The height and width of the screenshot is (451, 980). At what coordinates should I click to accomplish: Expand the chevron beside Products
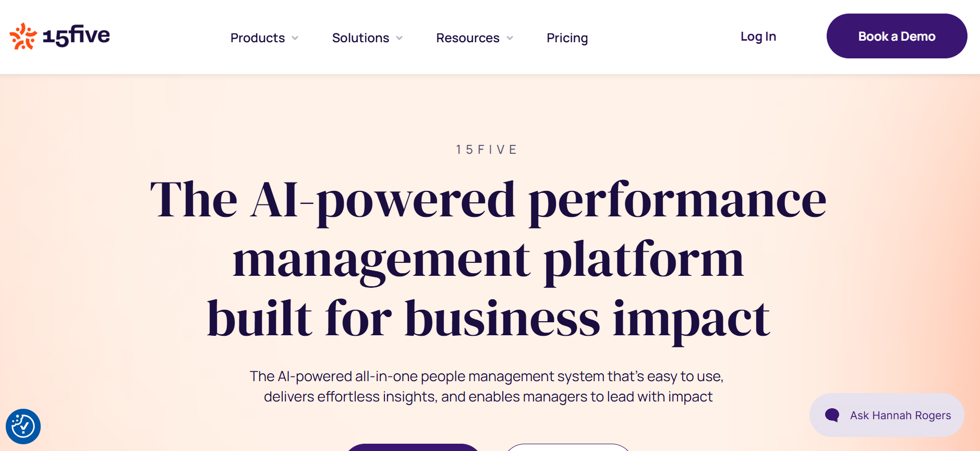coord(295,38)
